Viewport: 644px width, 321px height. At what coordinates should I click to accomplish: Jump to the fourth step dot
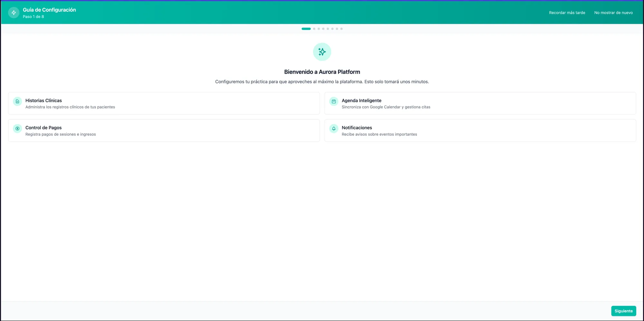point(323,29)
